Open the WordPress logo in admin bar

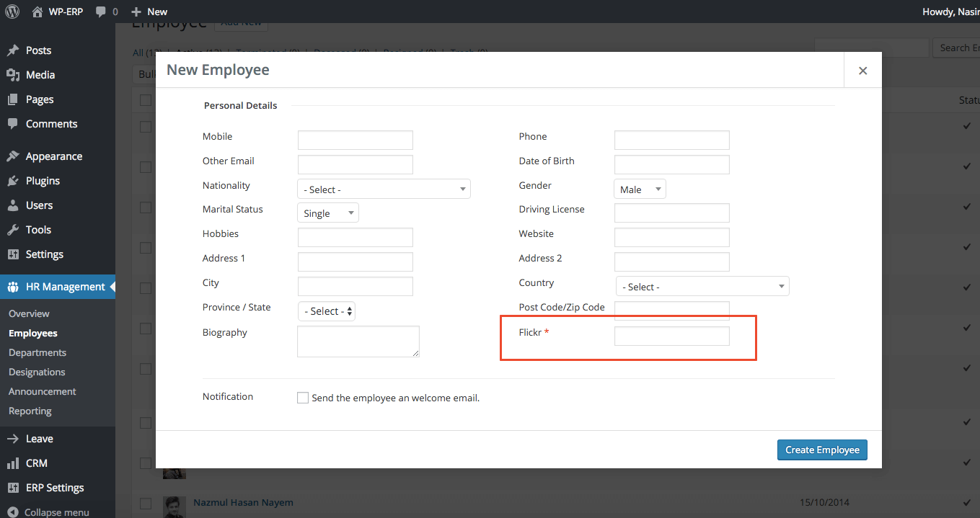[12, 12]
